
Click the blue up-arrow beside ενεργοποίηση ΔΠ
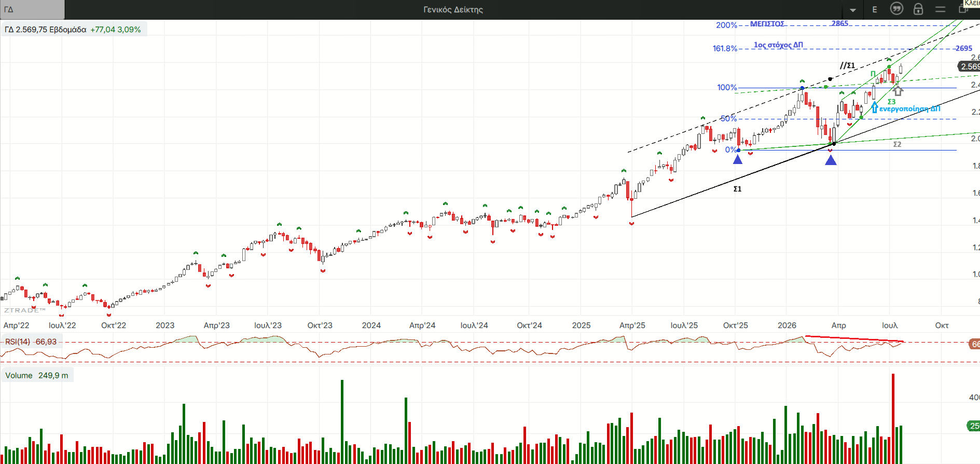point(875,107)
